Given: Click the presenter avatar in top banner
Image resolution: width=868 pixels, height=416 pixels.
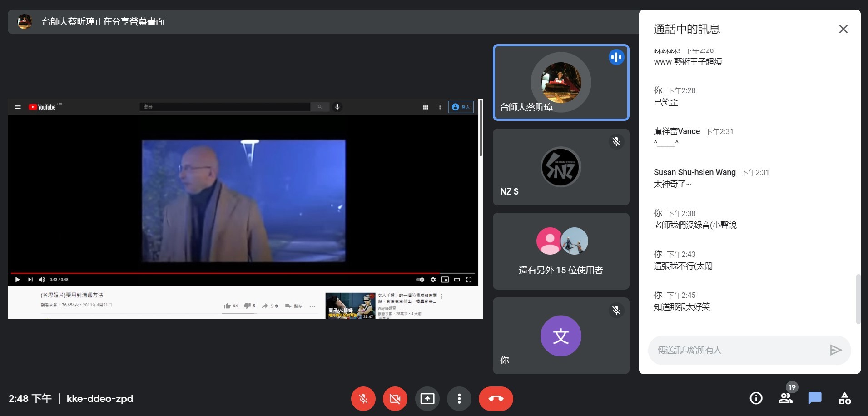Looking at the screenshot, I should tap(25, 21).
